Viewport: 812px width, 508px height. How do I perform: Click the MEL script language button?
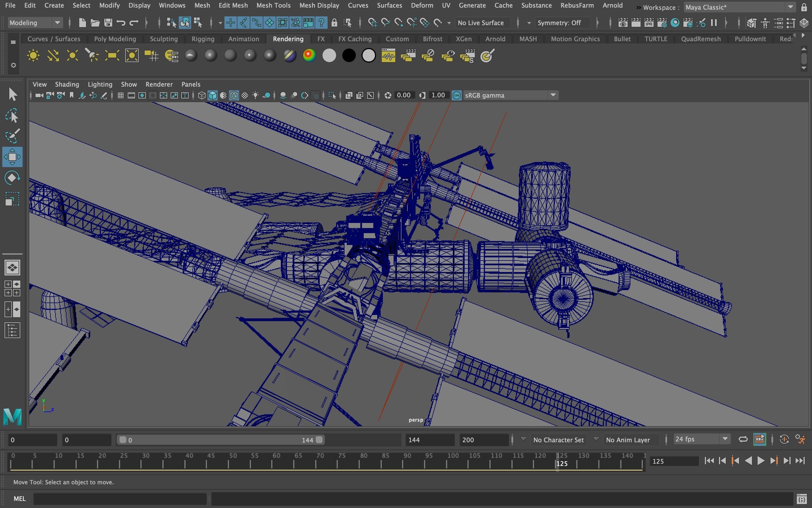[19, 499]
